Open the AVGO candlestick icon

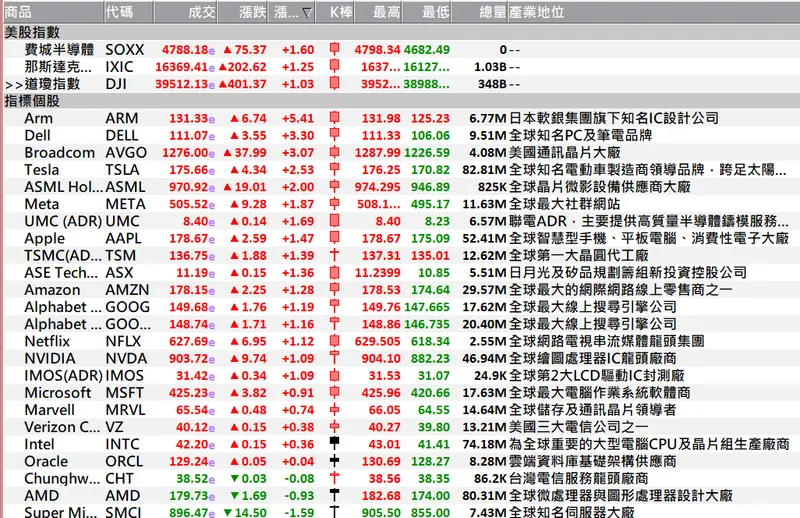click(334, 152)
